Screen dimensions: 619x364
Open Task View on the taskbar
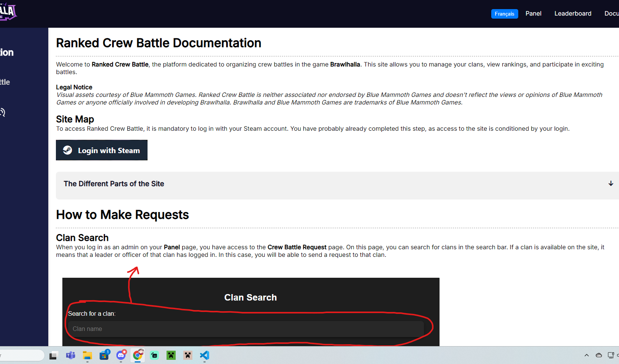coord(53,356)
